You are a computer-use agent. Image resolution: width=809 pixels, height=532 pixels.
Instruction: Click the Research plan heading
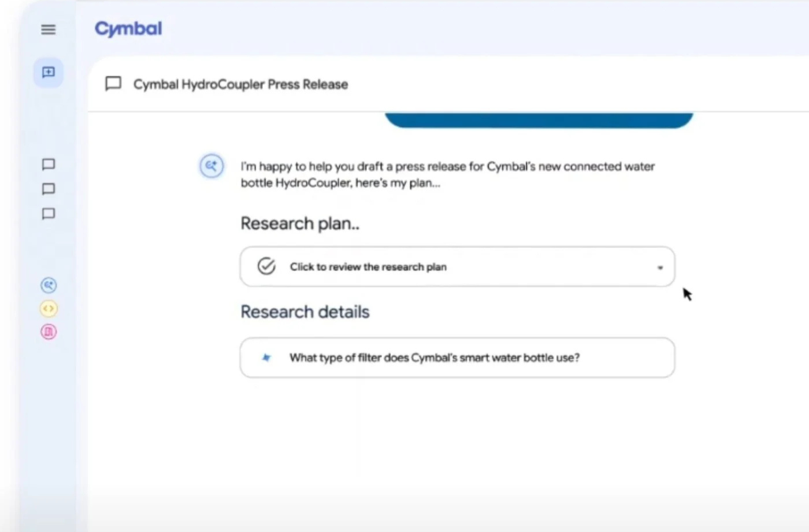click(300, 223)
